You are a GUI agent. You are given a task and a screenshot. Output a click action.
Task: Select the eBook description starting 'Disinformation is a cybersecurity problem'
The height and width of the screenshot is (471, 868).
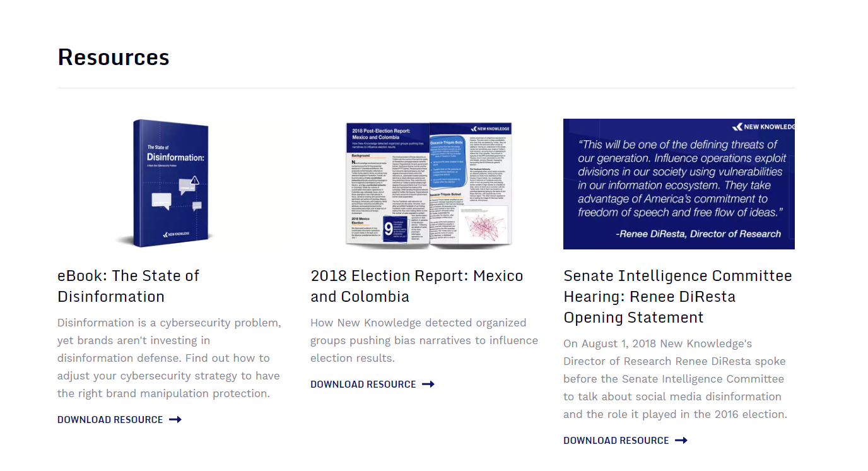(x=170, y=358)
